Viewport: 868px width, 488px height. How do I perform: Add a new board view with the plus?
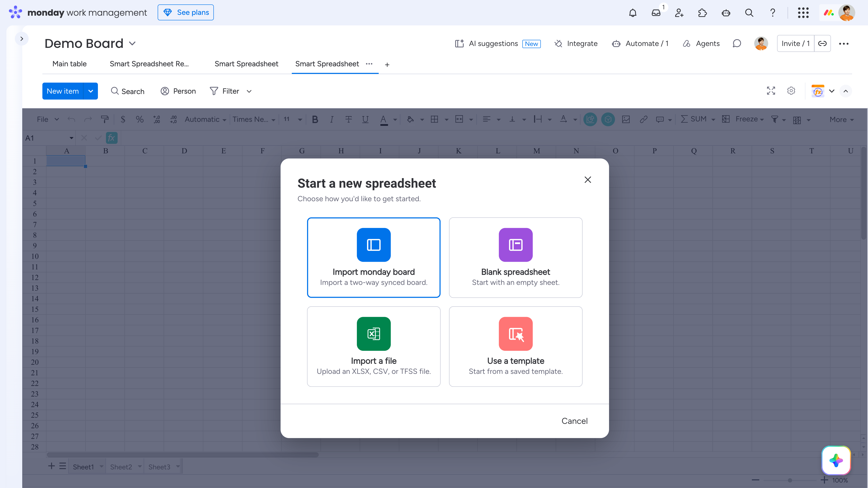[387, 65]
